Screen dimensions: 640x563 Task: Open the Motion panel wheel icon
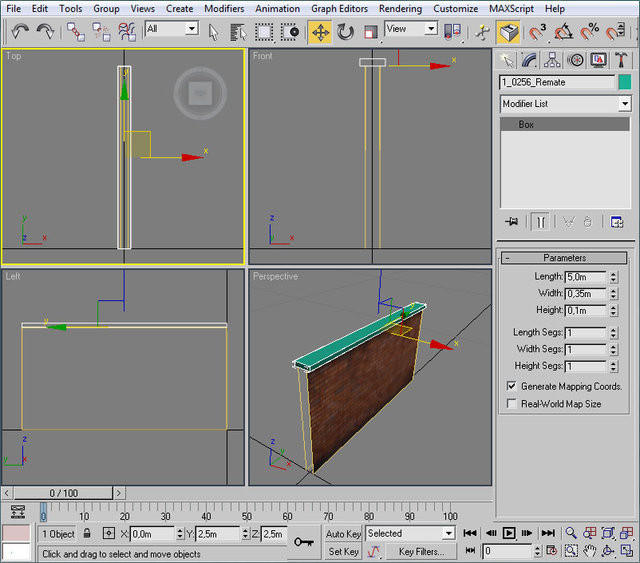(576, 60)
